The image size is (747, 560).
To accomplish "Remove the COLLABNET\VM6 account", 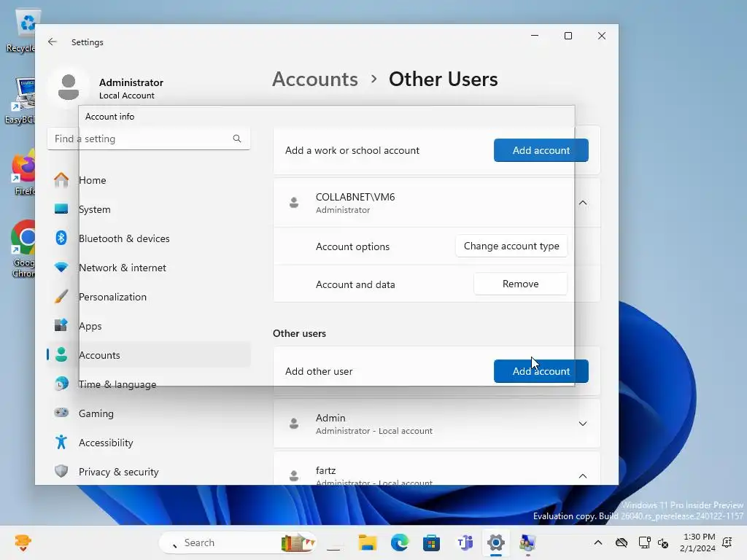I will [520, 284].
